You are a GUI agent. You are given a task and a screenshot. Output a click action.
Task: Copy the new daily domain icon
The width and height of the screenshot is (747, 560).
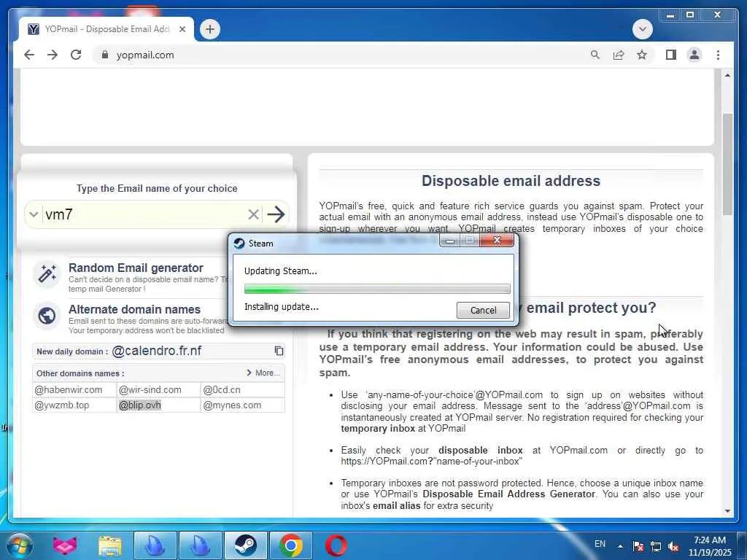click(279, 351)
